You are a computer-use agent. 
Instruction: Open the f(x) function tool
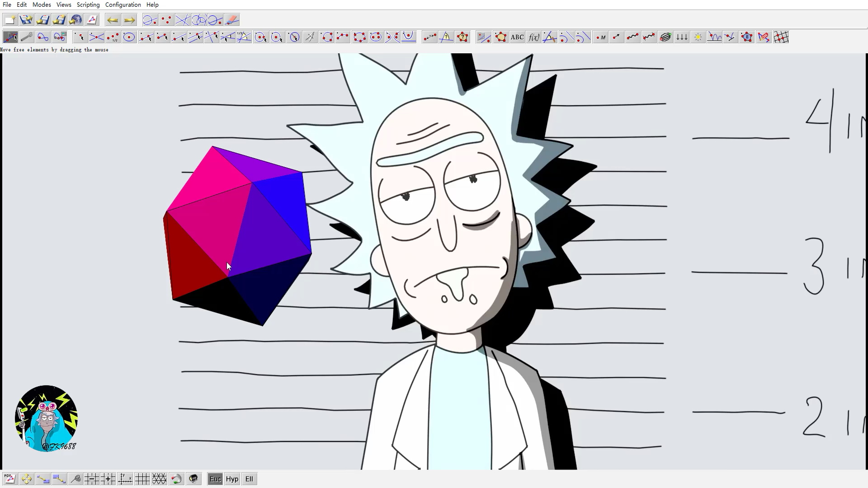[x=533, y=37]
